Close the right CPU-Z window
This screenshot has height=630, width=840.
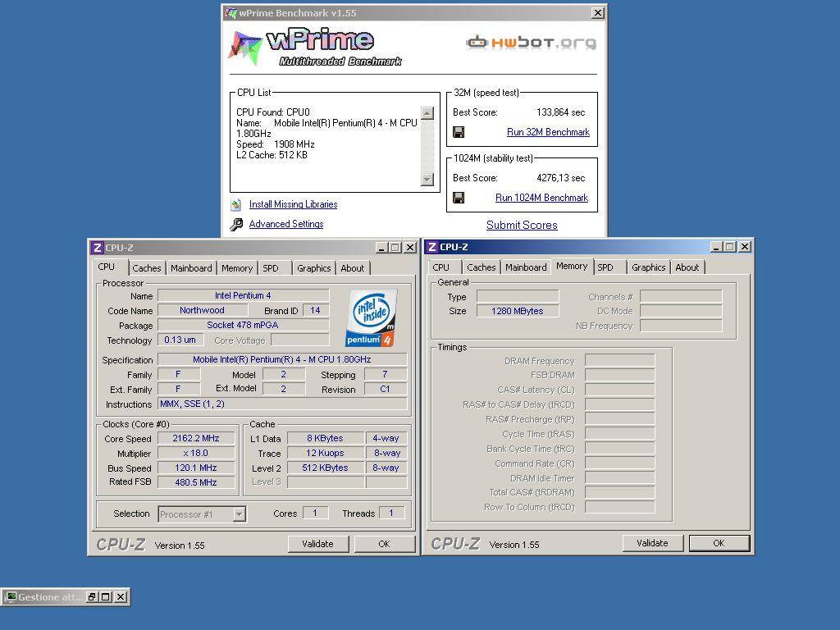point(745,246)
